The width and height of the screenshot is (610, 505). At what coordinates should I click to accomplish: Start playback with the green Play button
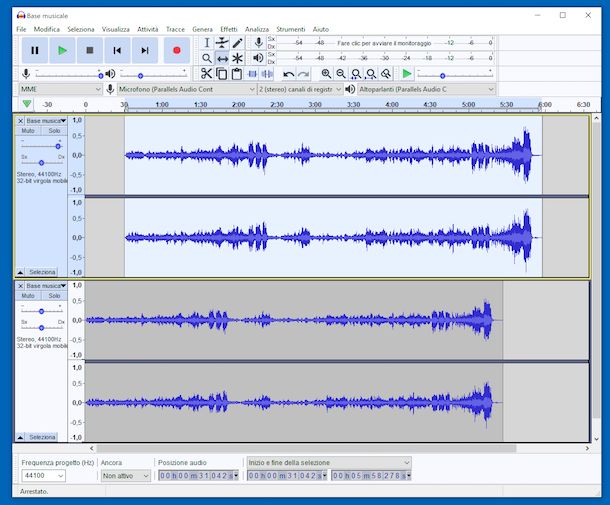(62, 50)
